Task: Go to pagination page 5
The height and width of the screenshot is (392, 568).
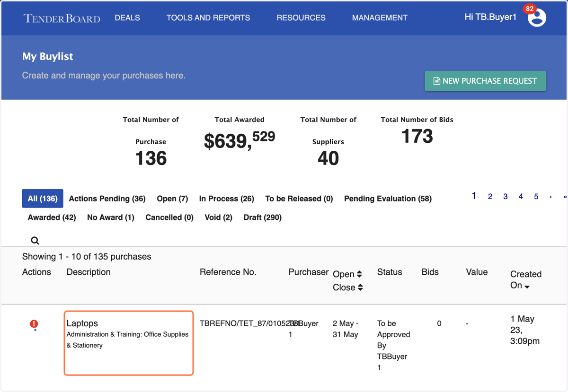Action: pyautogui.click(x=536, y=196)
